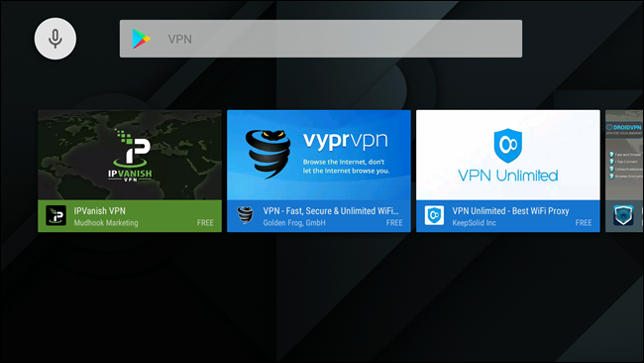This screenshot has width=644, height=363.
Task: Open the VPN Unlimited banner image
Action: point(508,155)
